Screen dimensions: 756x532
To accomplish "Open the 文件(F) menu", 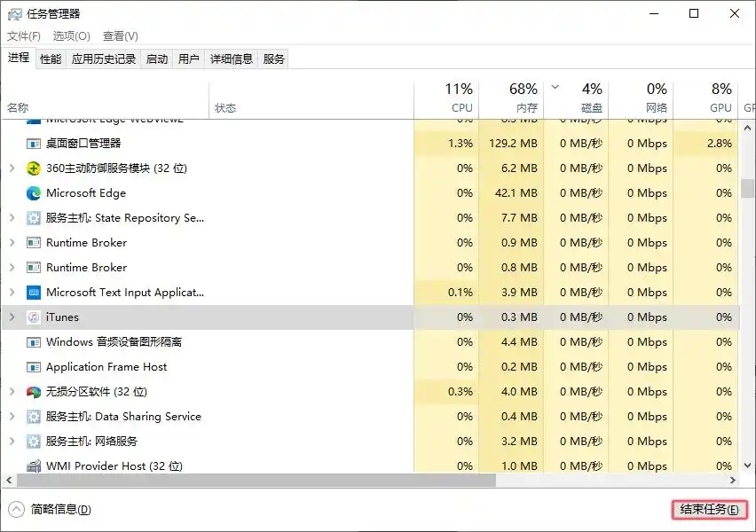I will pos(24,36).
